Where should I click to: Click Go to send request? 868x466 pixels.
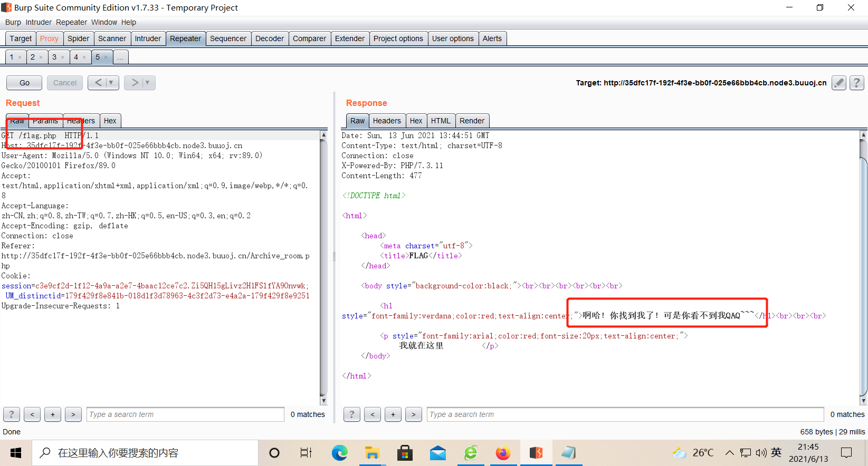[x=24, y=83]
